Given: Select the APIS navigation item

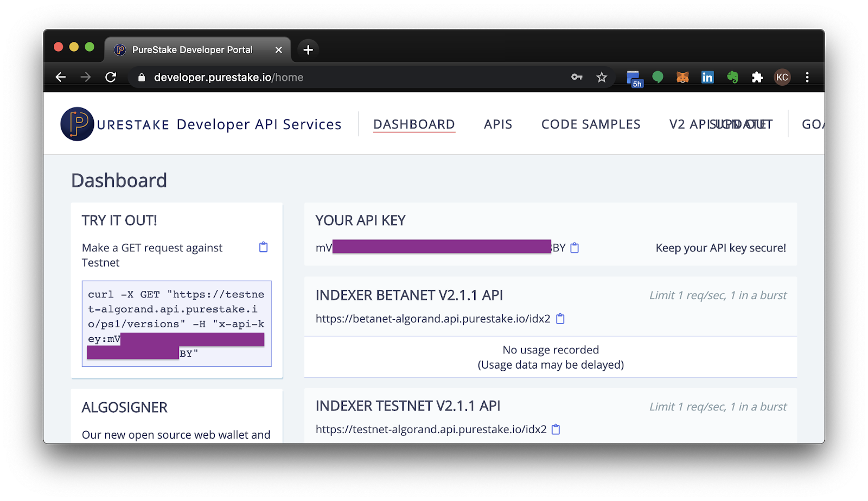Looking at the screenshot, I should click(497, 124).
